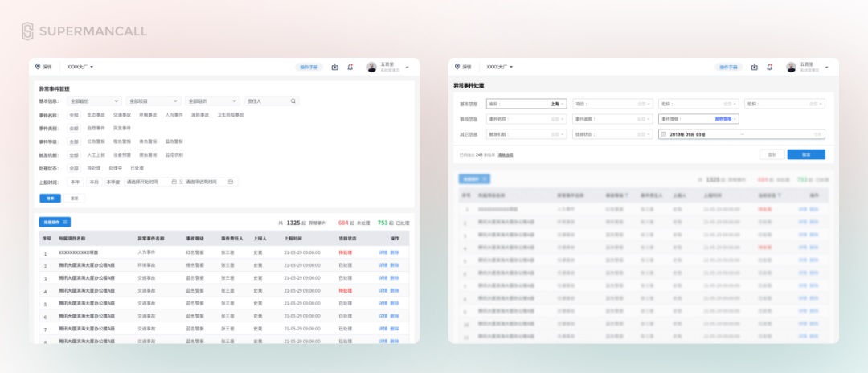Click the 批量操作 button above the sharp table
Screen dimensions: 868x373
click(x=55, y=222)
